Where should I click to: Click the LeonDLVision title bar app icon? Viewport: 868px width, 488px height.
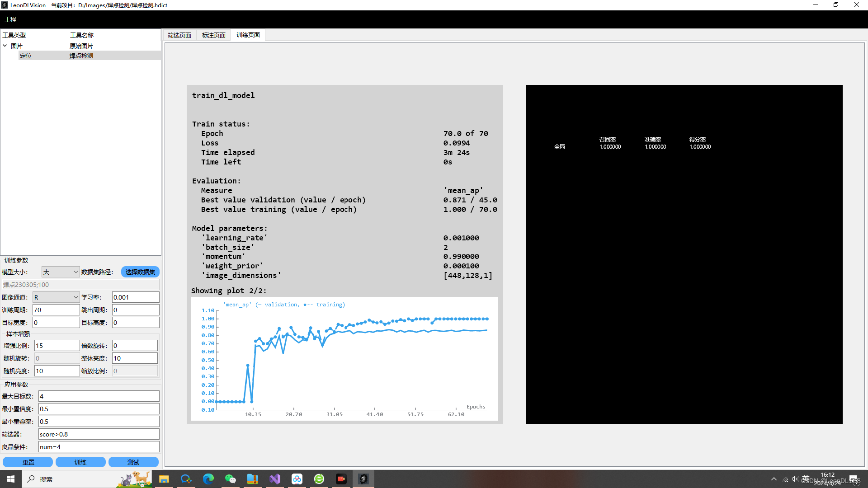pyautogui.click(x=5, y=5)
